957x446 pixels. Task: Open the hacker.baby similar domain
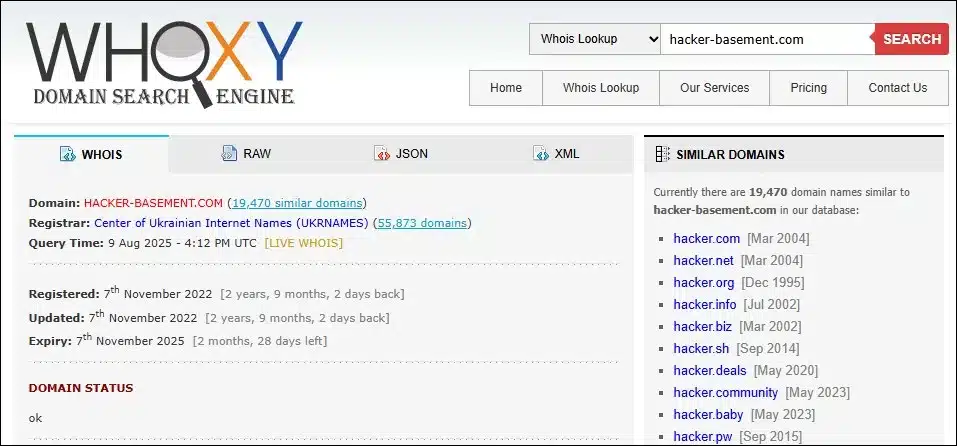(708, 414)
